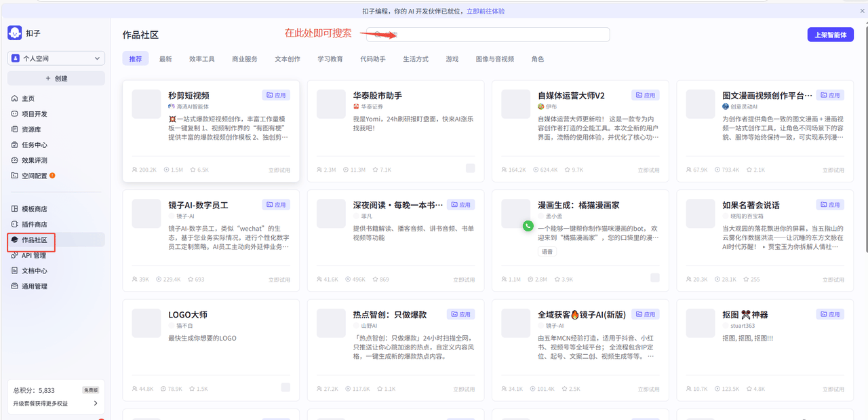Open the 漫画生成：橘猫漫画家 title

tap(578, 205)
